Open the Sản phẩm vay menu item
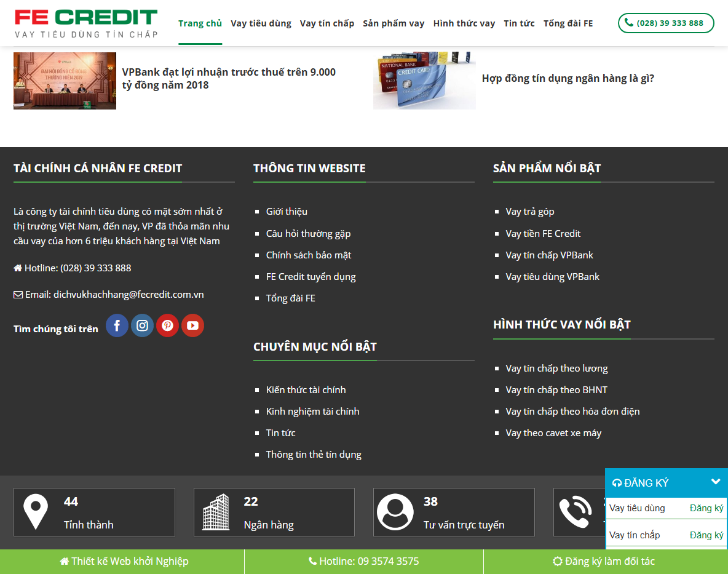The width and height of the screenshot is (728, 574). coord(394,23)
